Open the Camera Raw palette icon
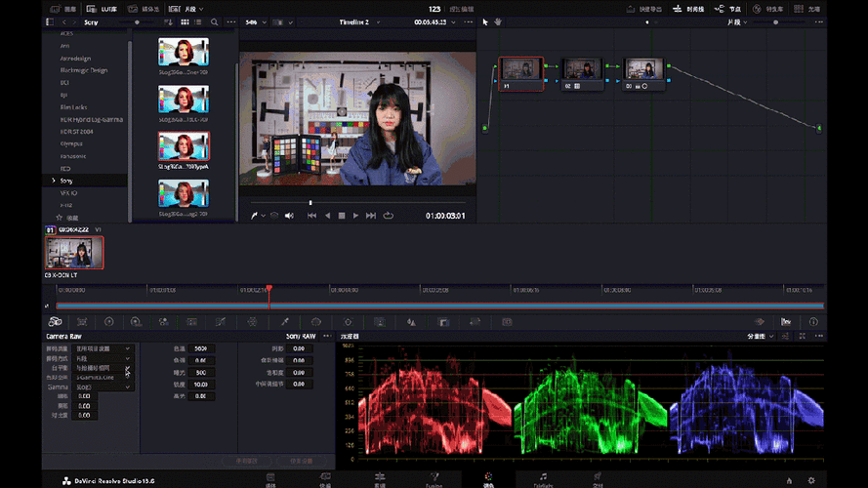The height and width of the screenshot is (488, 868). [56, 321]
